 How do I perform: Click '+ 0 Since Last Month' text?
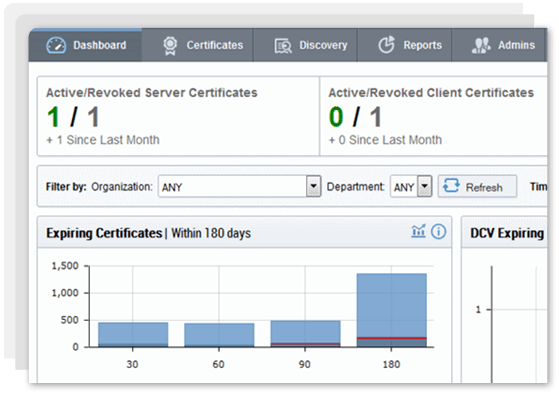coord(385,140)
